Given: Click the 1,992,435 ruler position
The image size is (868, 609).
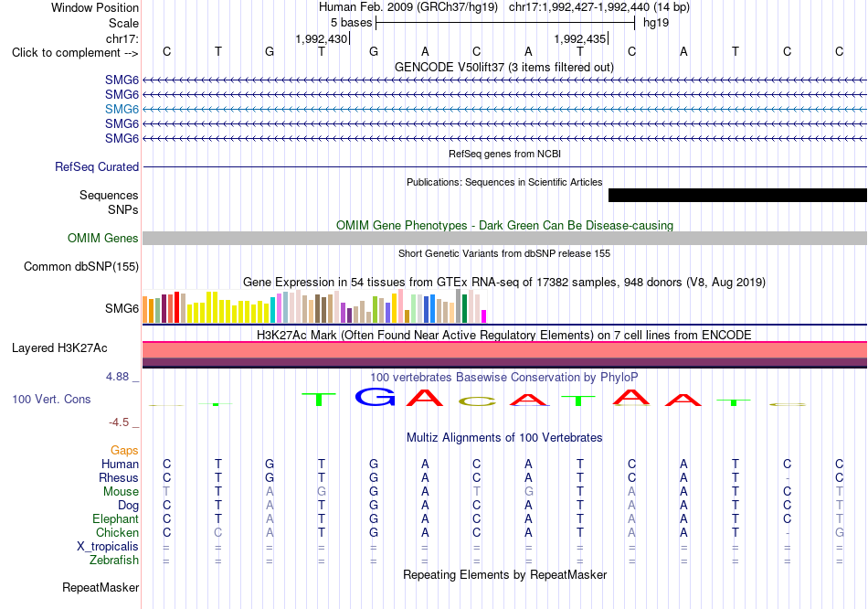Looking at the screenshot, I should point(579,38).
